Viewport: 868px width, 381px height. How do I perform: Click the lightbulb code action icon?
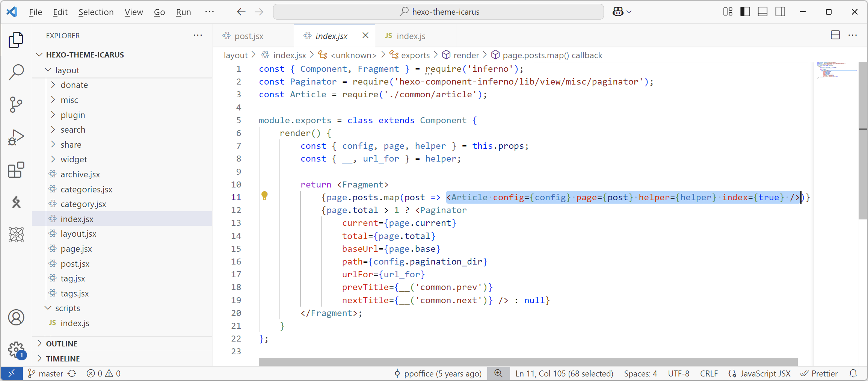(x=264, y=195)
